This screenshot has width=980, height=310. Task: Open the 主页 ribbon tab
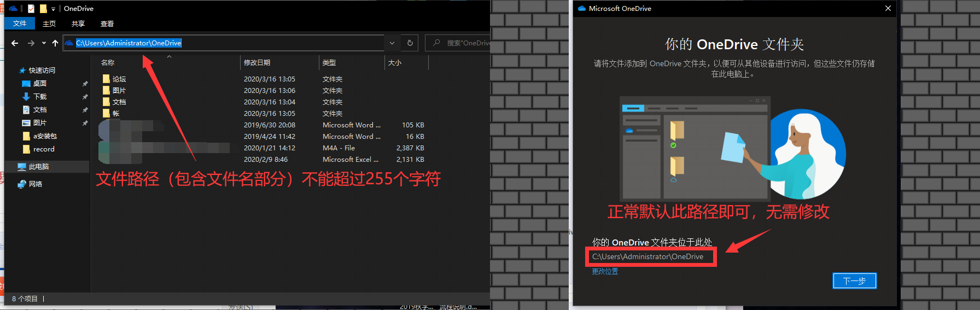click(49, 24)
